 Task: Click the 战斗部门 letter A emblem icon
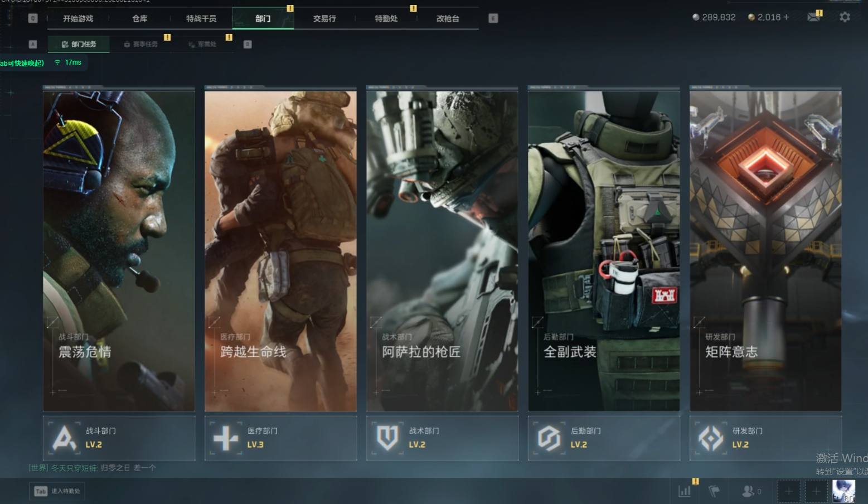click(x=64, y=438)
